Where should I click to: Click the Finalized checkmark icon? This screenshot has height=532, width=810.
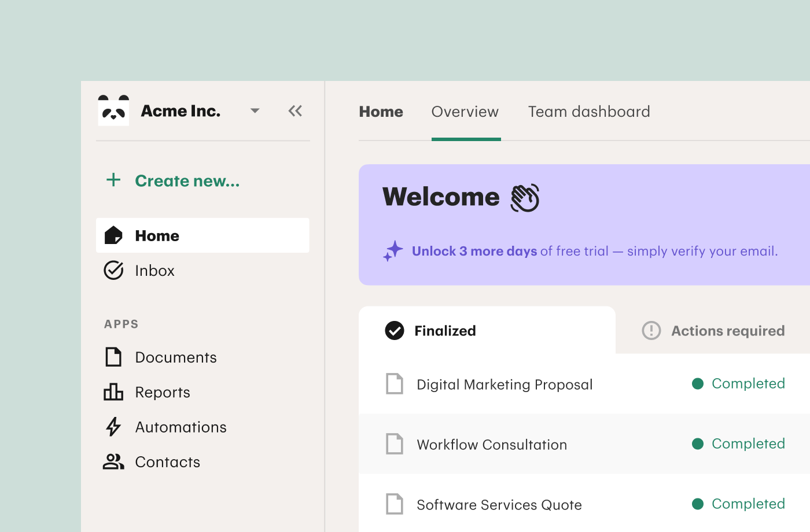coord(395,330)
